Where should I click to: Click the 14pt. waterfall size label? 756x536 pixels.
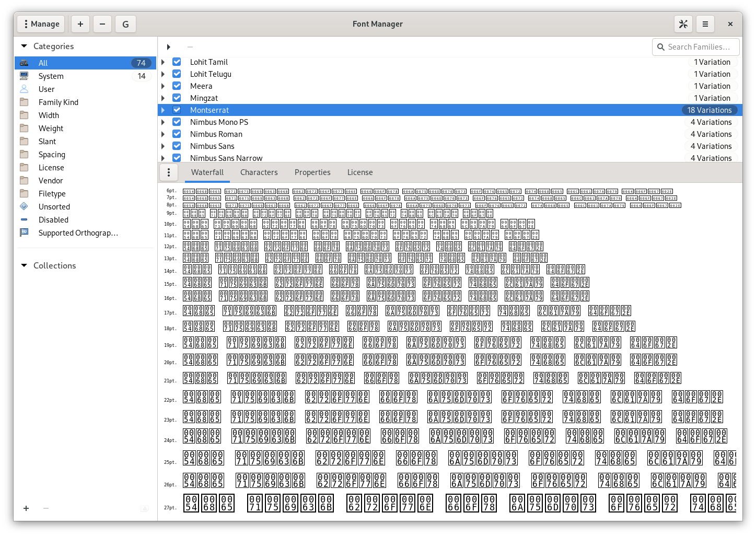click(170, 271)
